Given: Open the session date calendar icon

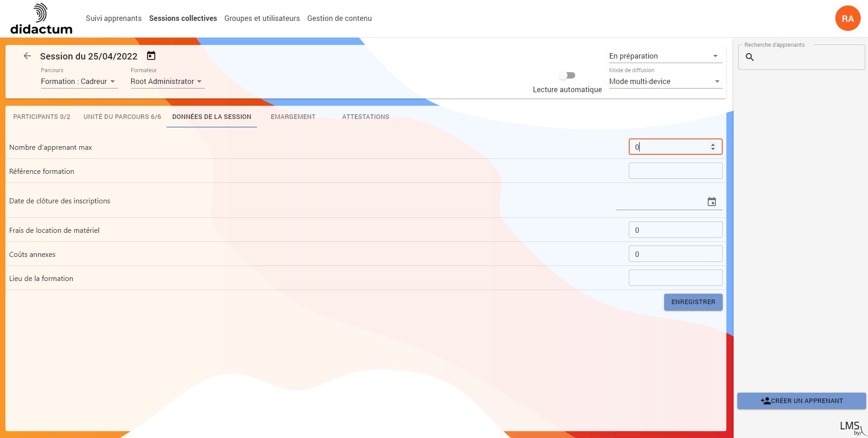Looking at the screenshot, I should tap(151, 55).
